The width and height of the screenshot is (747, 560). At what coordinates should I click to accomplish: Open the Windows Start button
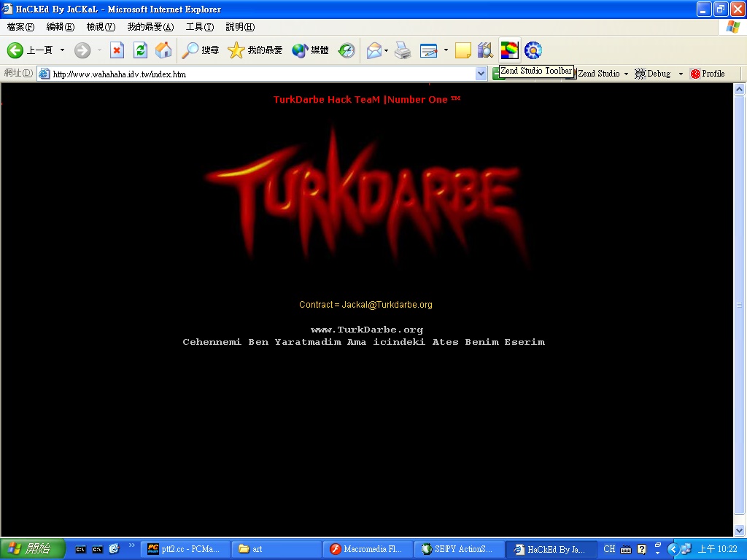[x=32, y=549]
